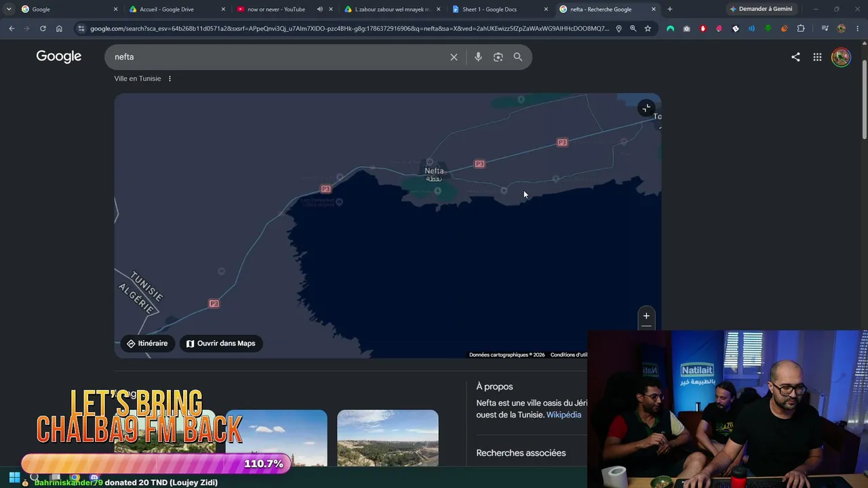Open the Google account avatar
868x488 pixels.
[841, 57]
